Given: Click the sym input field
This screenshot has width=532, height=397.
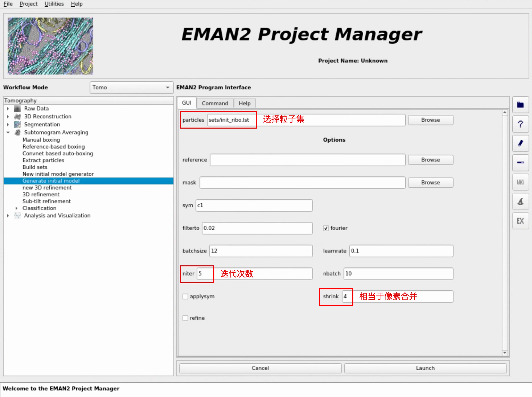Looking at the screenshot, I should tap(254, 206).
